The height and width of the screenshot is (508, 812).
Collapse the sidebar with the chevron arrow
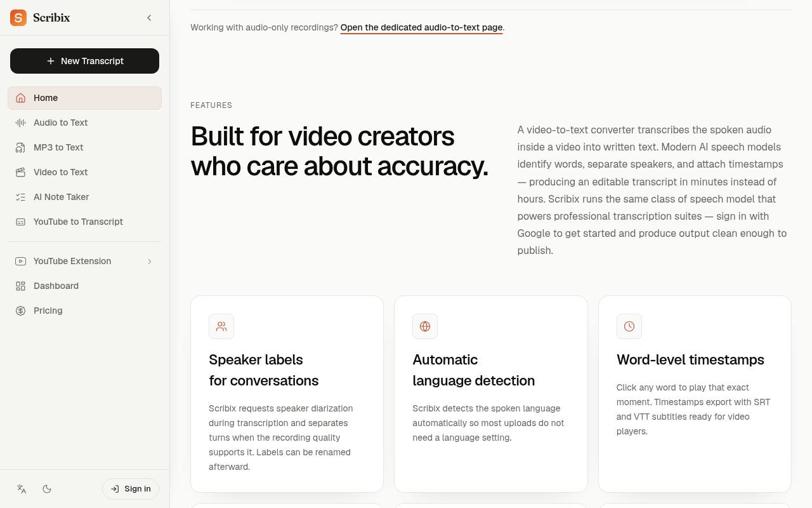pyautogui.click(x=149, y=18)
